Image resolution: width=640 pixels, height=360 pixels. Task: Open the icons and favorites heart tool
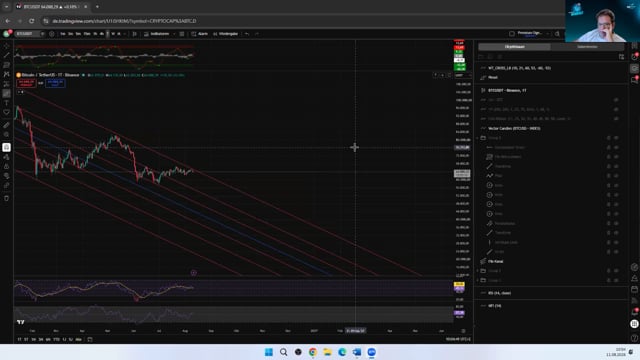tap(7, 112)
